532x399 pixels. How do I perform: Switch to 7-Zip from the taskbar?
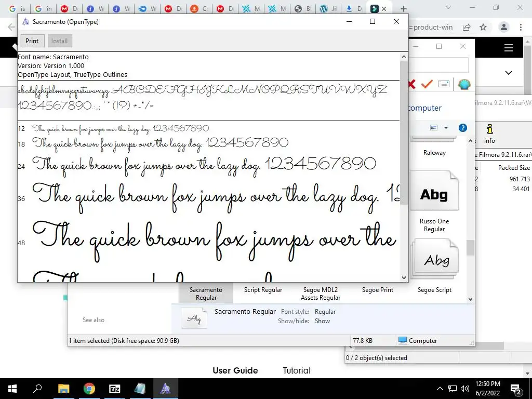click(x=115, y=389)
